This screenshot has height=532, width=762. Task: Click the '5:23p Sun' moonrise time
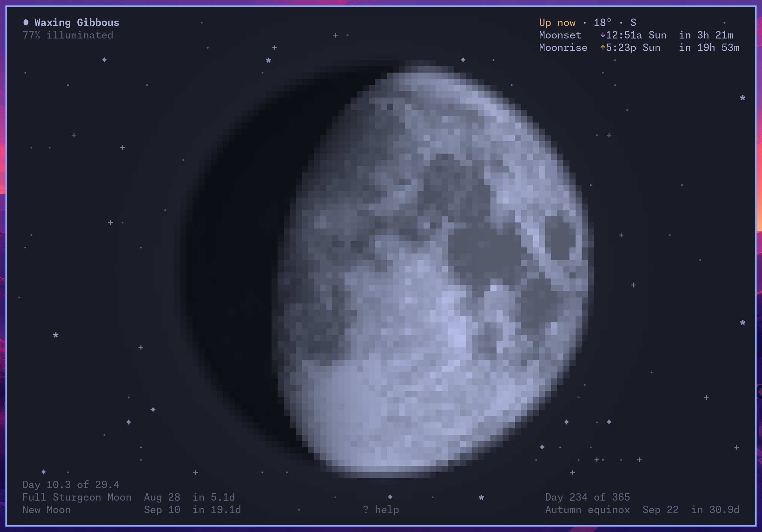pyautogui.click(x=633, y=48)
